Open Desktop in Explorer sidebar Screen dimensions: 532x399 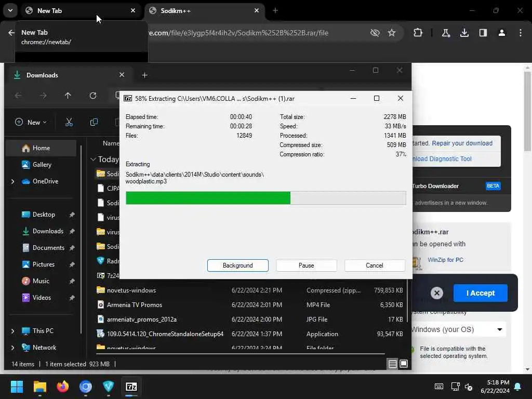click(44, 215)
